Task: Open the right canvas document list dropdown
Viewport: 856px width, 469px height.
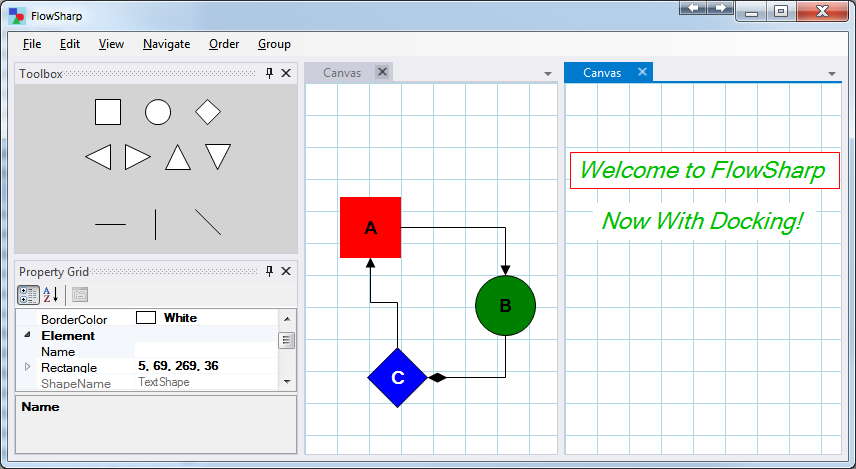Action: [832, 74]
